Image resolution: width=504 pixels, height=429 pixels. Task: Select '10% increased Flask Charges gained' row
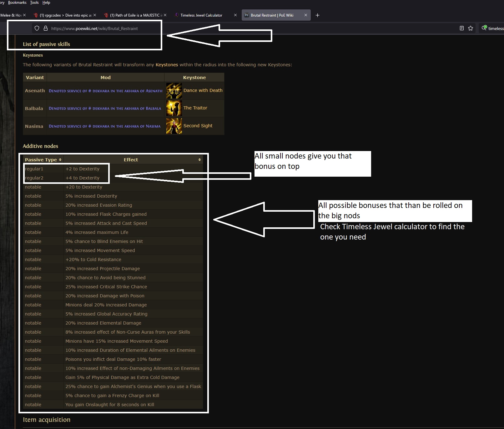113,214
